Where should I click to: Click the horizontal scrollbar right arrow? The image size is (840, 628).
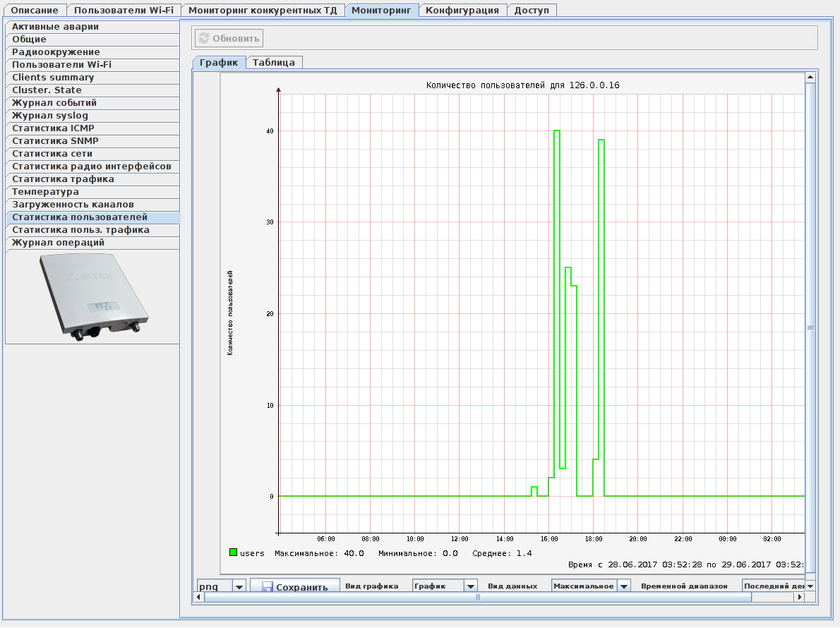[x=800, y=597]
